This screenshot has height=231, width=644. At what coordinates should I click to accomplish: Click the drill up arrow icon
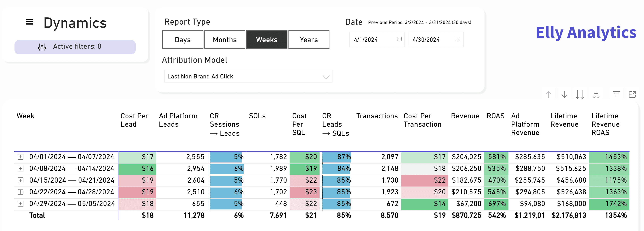click(548, 94)
